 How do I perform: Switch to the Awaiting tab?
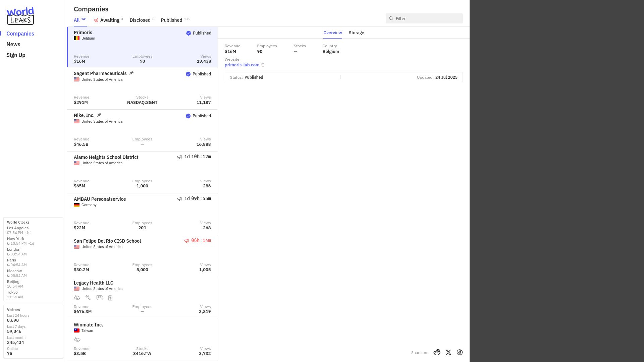point(108,20)
